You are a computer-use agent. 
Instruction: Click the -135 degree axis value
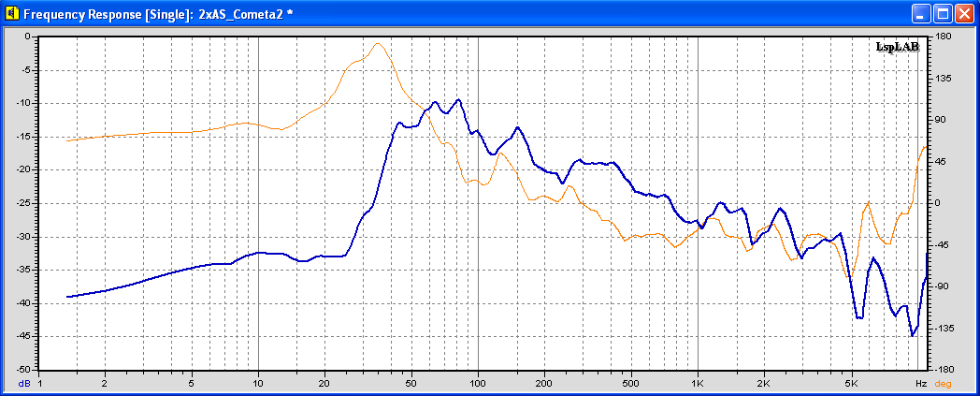(944, 329)
